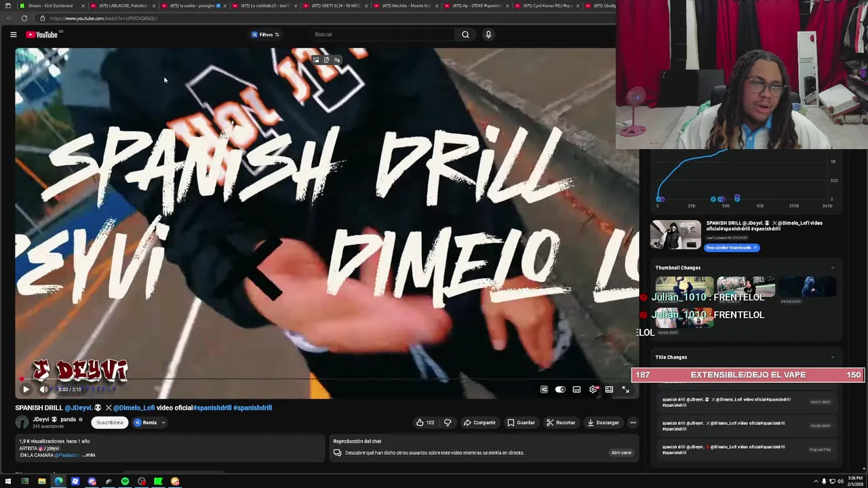Switch to LABLACKIE, Palestina tab
This screenshot has height=488, width=868.
123,5
